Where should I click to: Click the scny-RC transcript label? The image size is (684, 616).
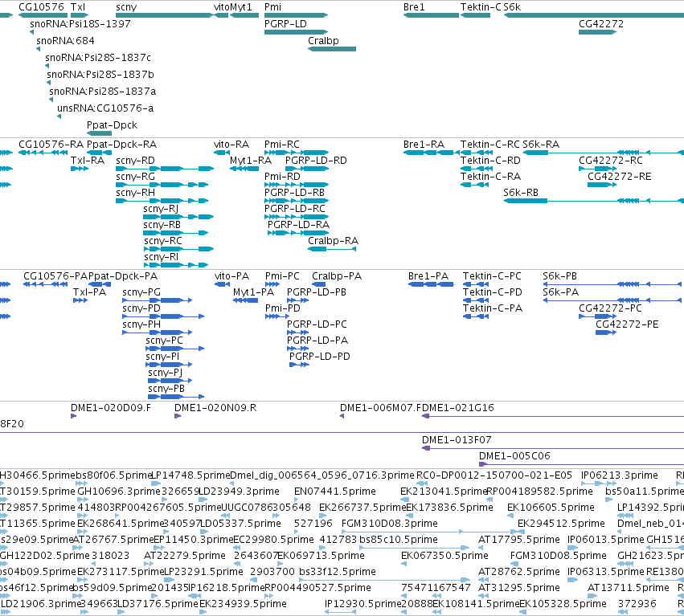click(163, 241)
